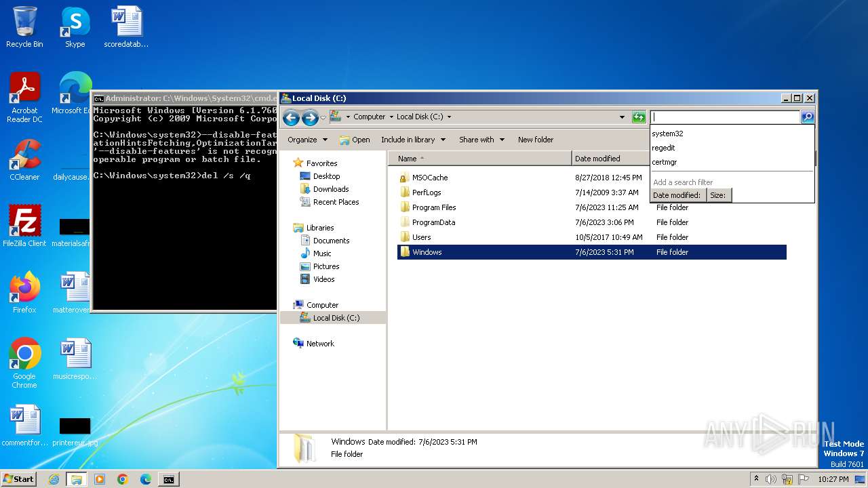Click the Edge taskbar icon

pyautogui.click(x=145, y=479)
